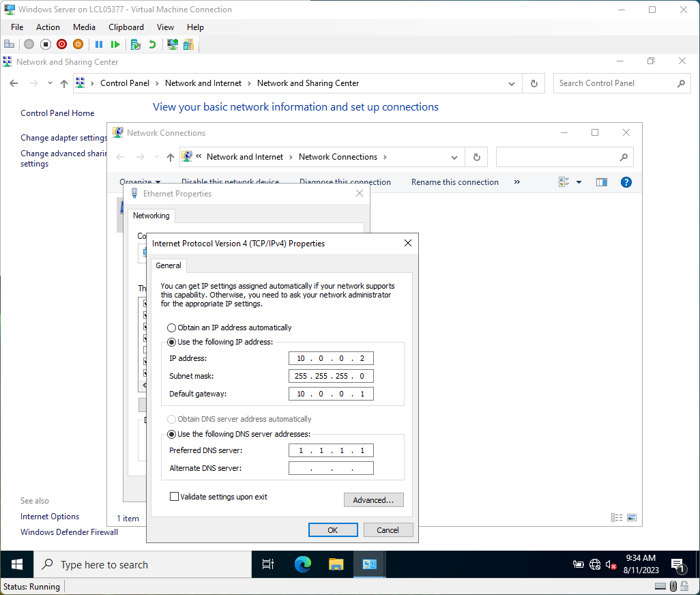Screen dimensions: 700x595
Task: Revert the virtual machine
Action: click(151, 44)
